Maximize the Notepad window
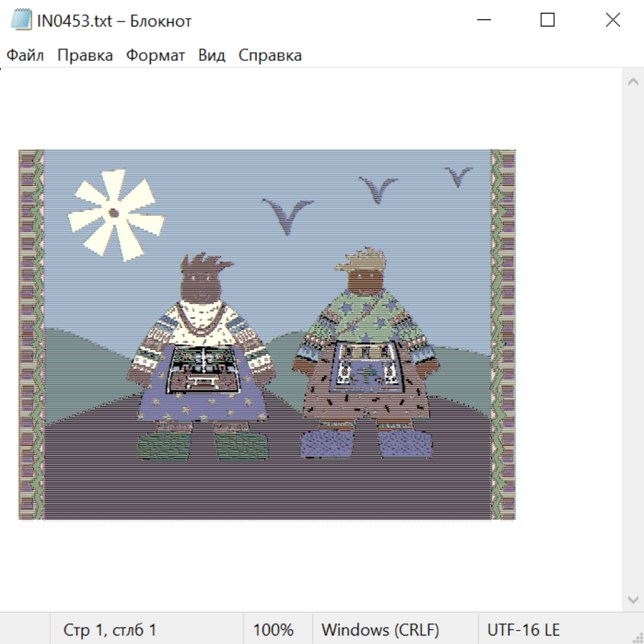The width and height of the screenshot is (644, 644). pyautogui.click(x=547, y=20)
